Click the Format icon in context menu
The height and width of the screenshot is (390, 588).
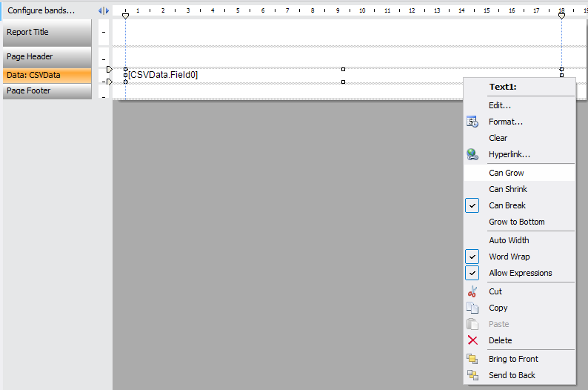[472, 122]
